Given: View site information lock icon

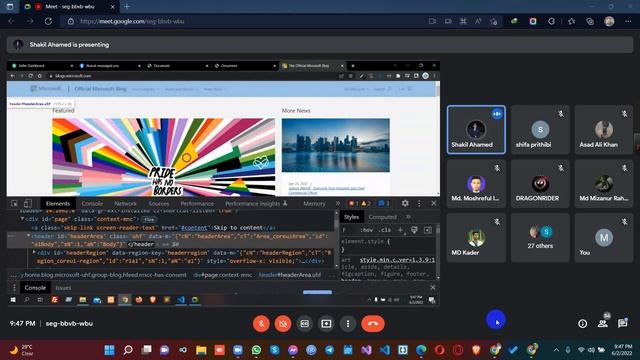Looking at the screenshot, I should [71, 21].
